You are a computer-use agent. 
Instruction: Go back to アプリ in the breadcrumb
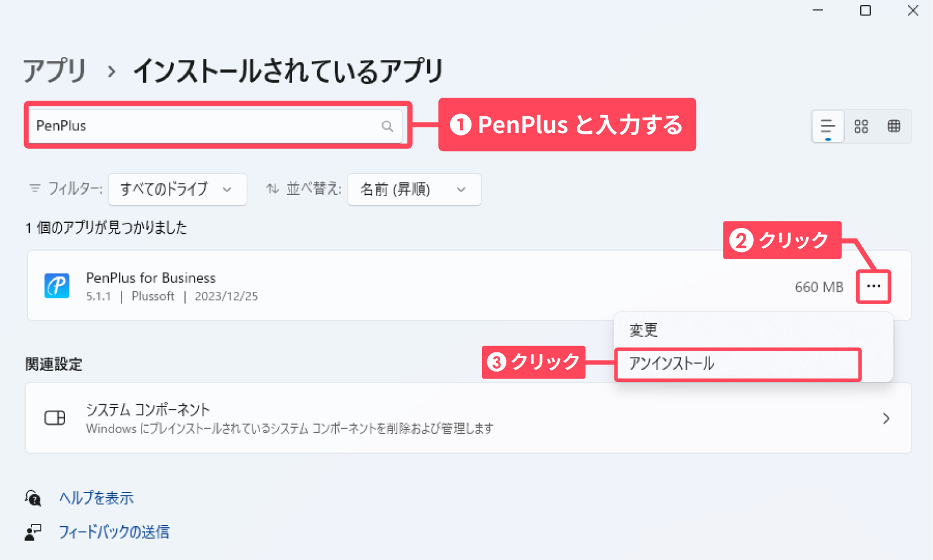click(55, 71)
